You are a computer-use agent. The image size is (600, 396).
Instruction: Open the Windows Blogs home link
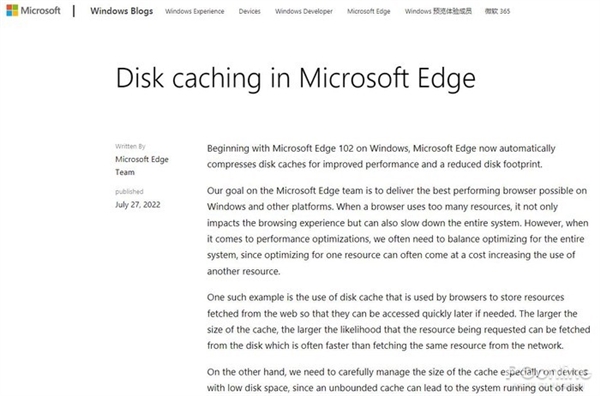tap(121, 11)
